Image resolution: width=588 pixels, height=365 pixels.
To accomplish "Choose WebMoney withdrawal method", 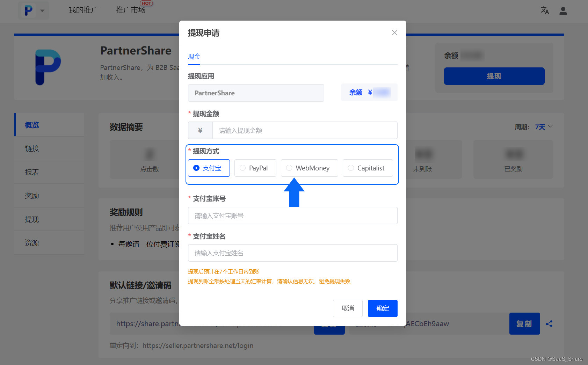I will (309, 168).
